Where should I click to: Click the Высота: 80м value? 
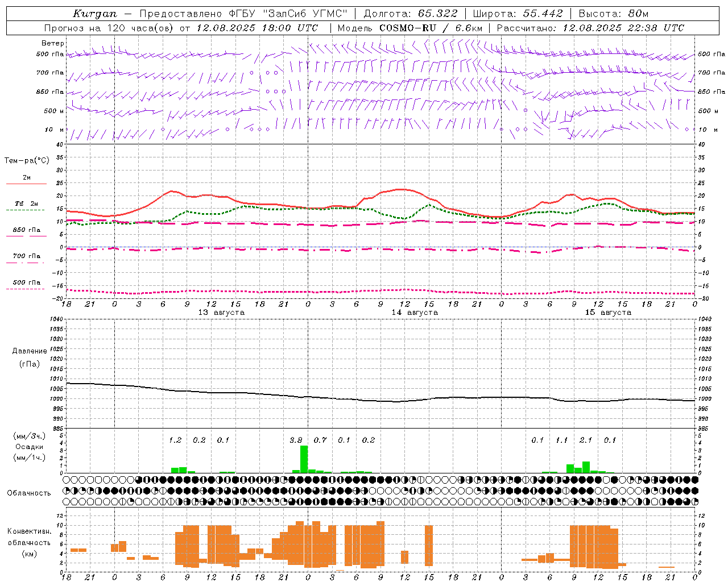pyautogui.click(x=613, y=14)
